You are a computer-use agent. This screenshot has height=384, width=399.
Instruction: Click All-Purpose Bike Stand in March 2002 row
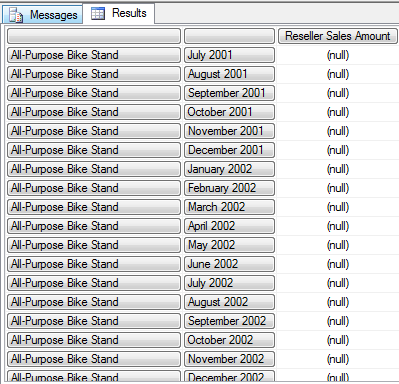pos(94,207)
